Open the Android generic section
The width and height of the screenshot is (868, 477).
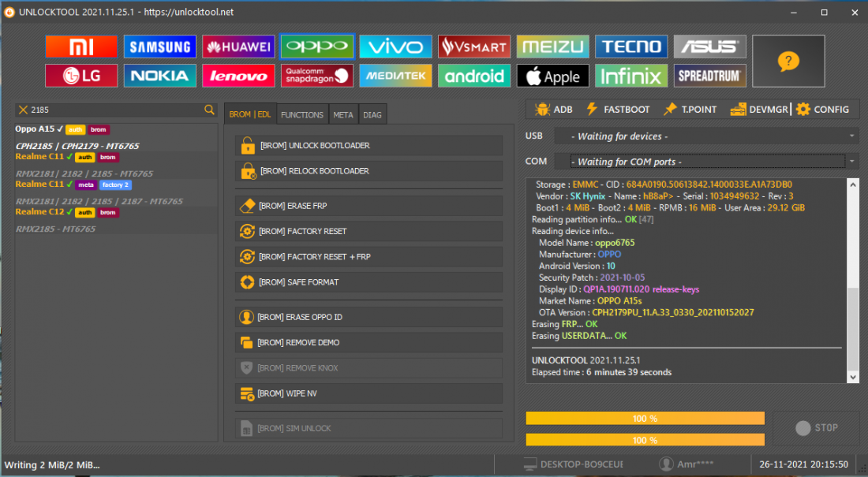(474, 76)
